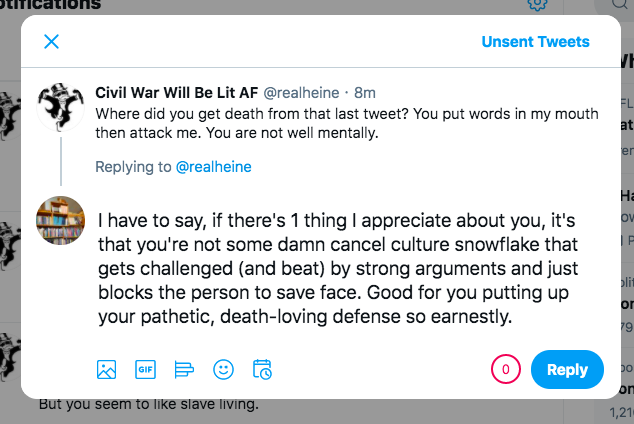634x424 pixels.
Task: Open the emoji picker
Action: point(223,369)
